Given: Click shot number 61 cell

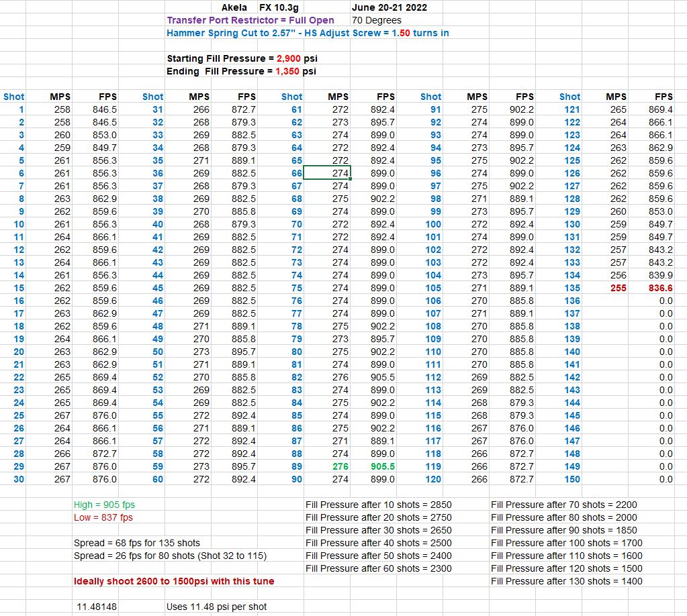Looking at the screenshot, I should [297, 109].
